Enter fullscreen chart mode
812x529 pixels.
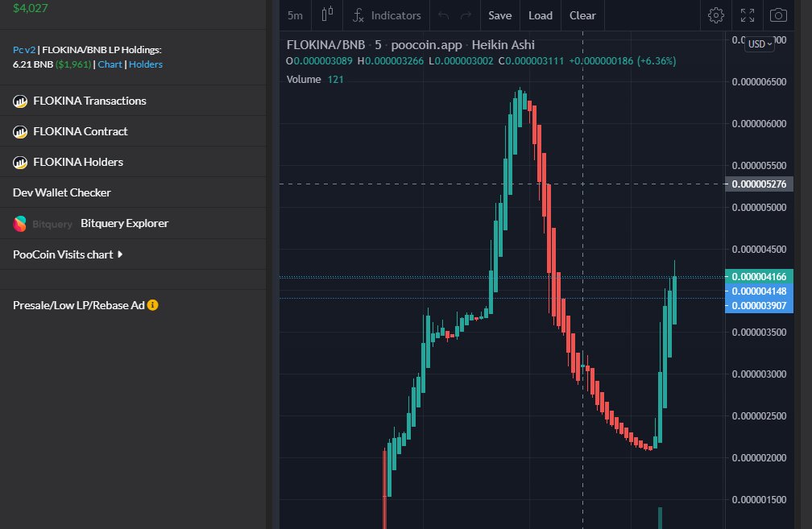point(748,15)
